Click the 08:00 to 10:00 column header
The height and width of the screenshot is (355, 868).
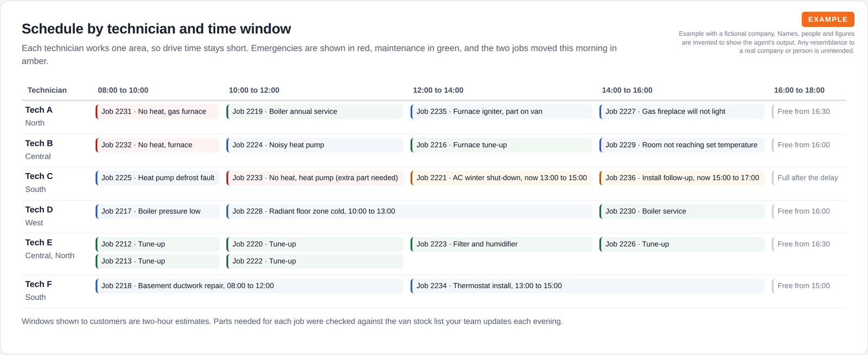tap(123, 90)
